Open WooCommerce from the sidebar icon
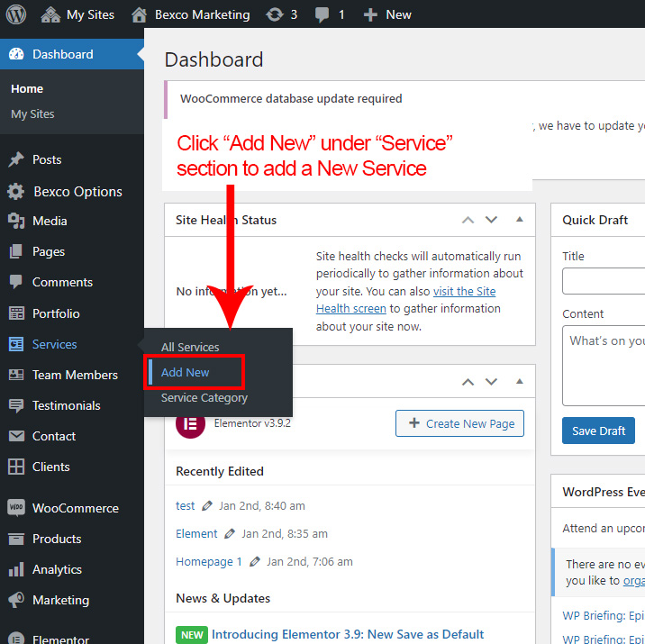 pyautogui.click(x=16, y=508)
